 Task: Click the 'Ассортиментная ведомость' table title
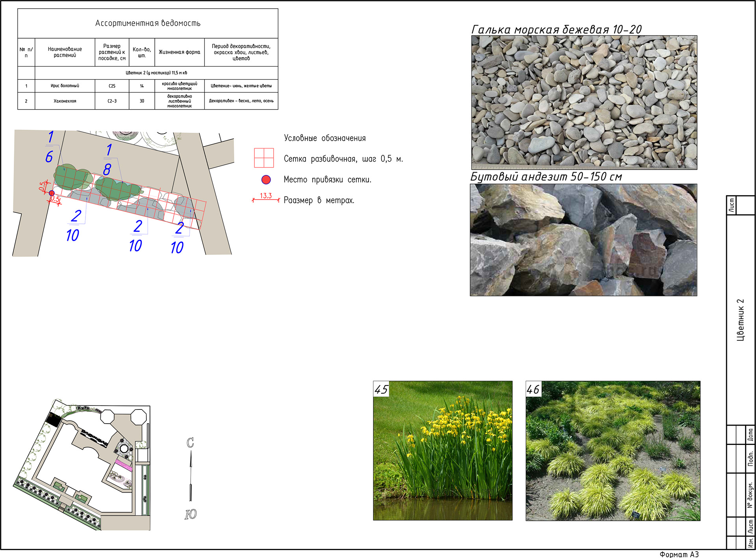point(148,23)
